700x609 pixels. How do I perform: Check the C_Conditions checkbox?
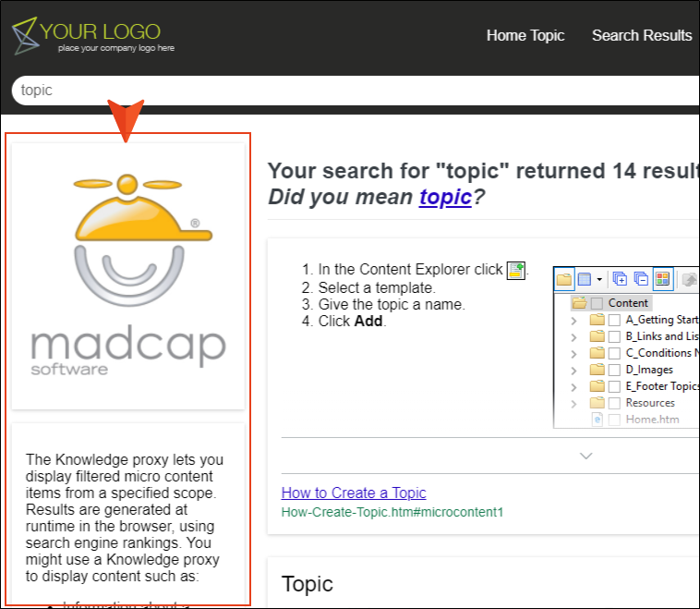[x=614, y=353]
